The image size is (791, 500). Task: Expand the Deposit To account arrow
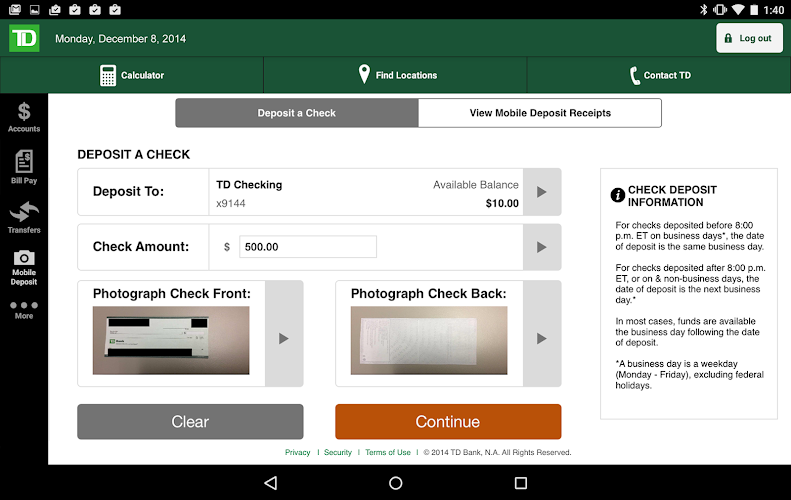(x=542, y=192)
